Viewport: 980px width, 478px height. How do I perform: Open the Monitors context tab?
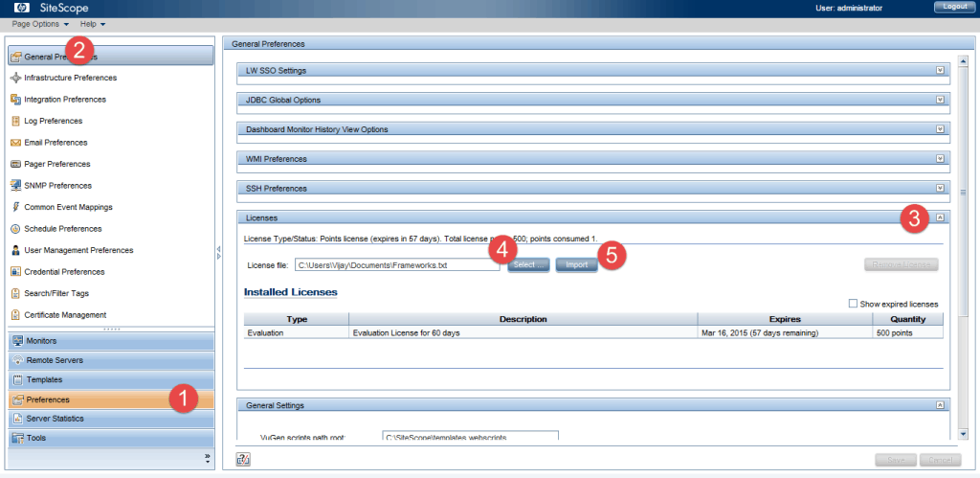coord(111,341)
